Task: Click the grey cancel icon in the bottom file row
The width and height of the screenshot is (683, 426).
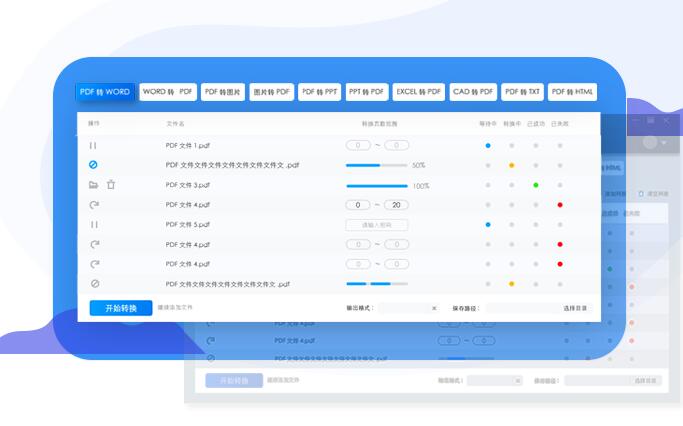Action: pyautogui.click(x=94, y=284)
